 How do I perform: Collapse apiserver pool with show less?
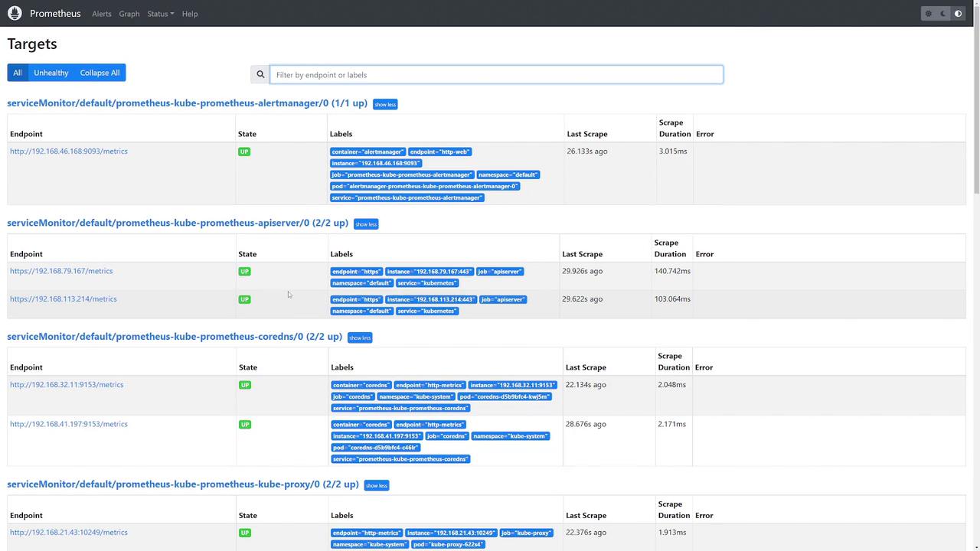(x=366, y=224)
